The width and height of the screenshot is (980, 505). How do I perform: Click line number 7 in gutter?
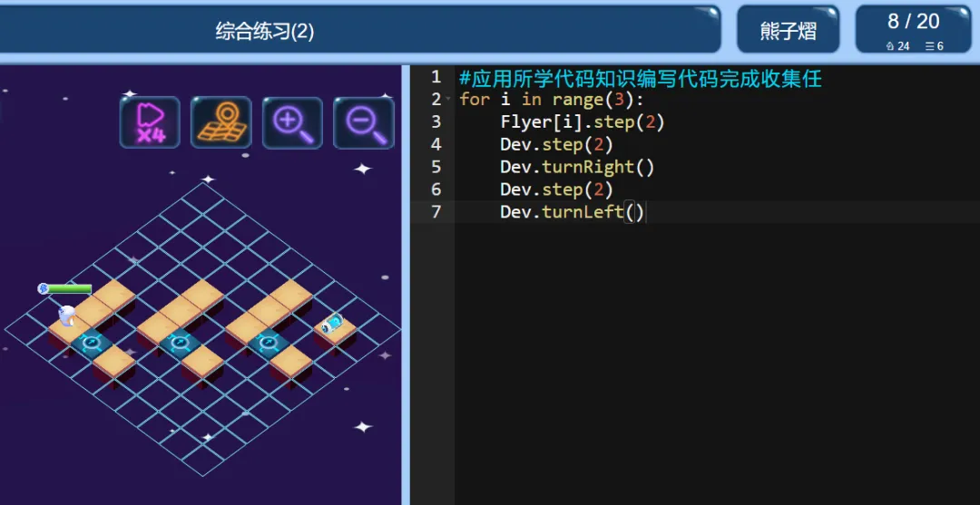(x=436, y=212)
